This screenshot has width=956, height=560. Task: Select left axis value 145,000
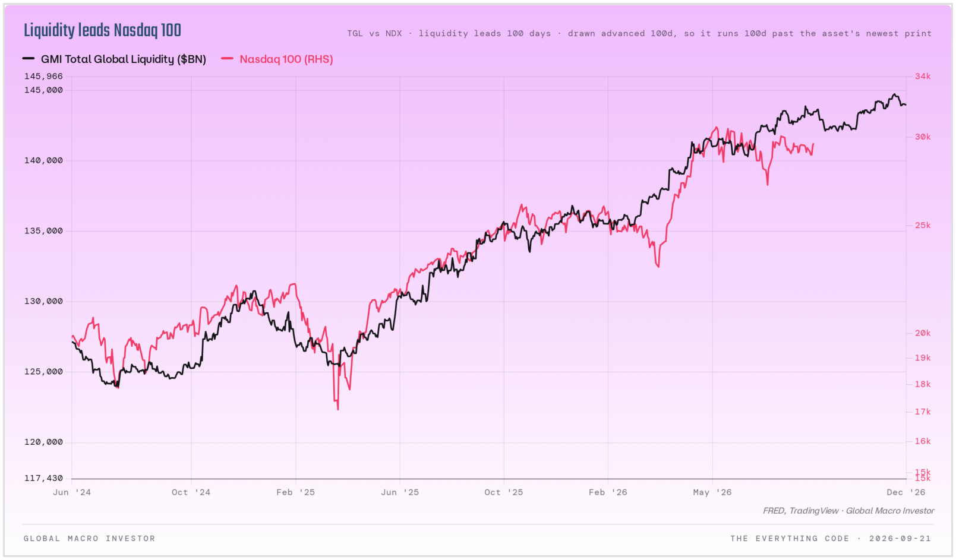coord(43,90)
